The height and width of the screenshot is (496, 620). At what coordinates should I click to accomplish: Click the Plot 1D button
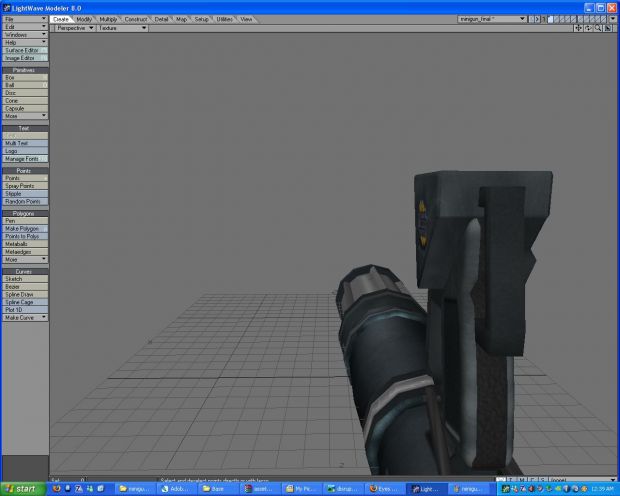coord(25,310)
